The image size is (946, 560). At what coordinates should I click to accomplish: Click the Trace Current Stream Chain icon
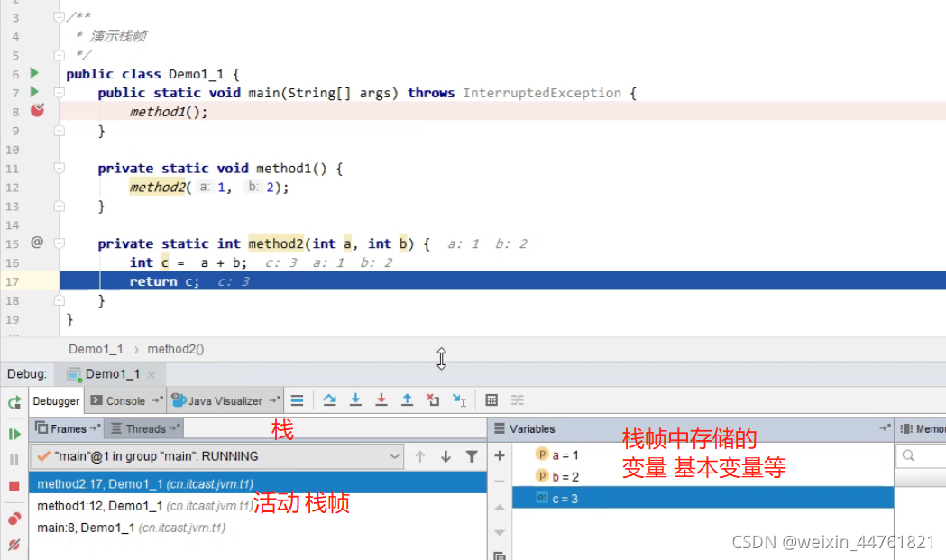click(518, 400)
